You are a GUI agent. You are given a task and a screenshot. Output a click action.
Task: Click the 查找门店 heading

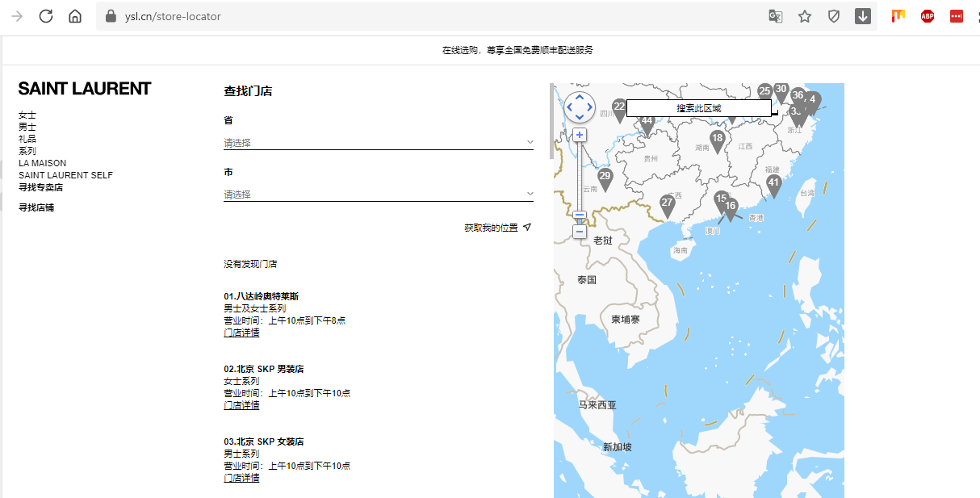[x=248, y=91]
